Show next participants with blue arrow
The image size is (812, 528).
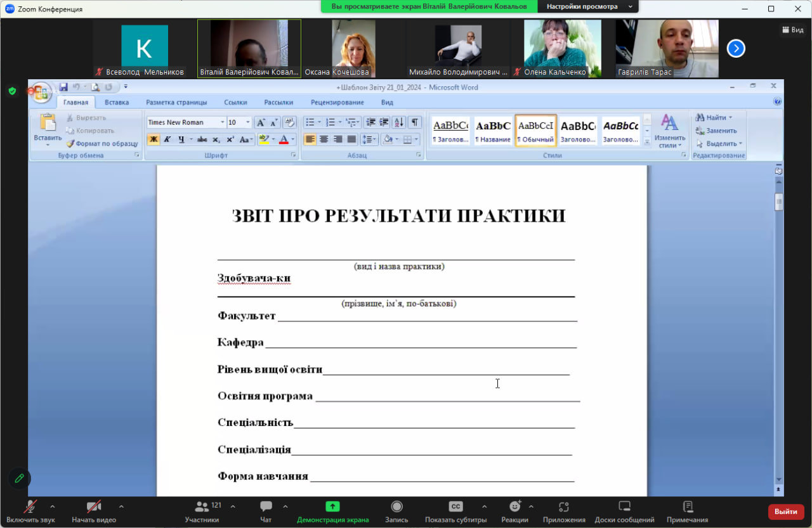tap(735, 48)
